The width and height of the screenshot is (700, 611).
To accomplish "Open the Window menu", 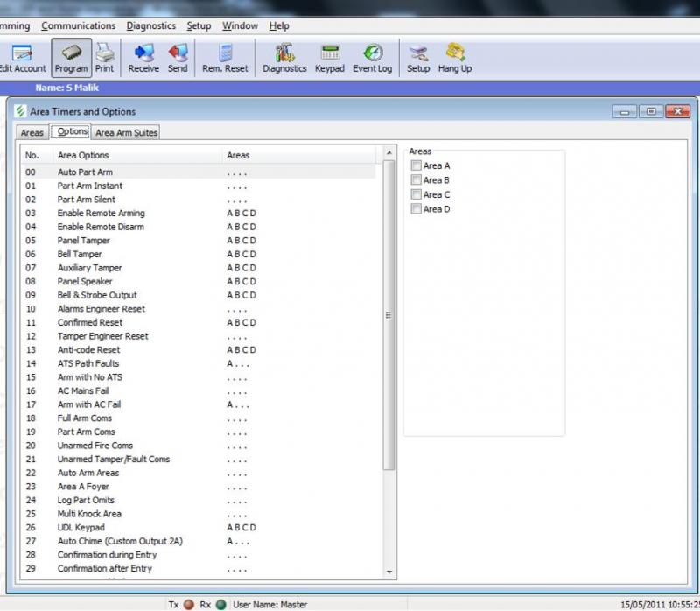I will 240,26.
